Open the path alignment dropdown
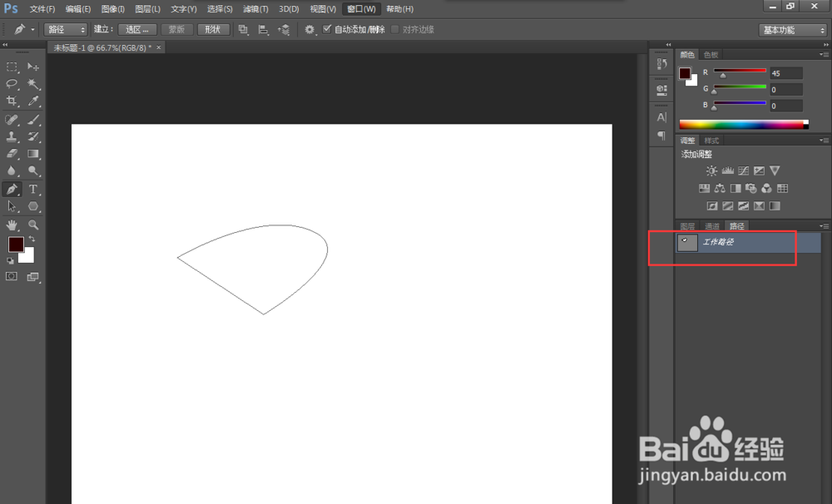The width and height of the screenshot is (832, 504). pos(263,30)
